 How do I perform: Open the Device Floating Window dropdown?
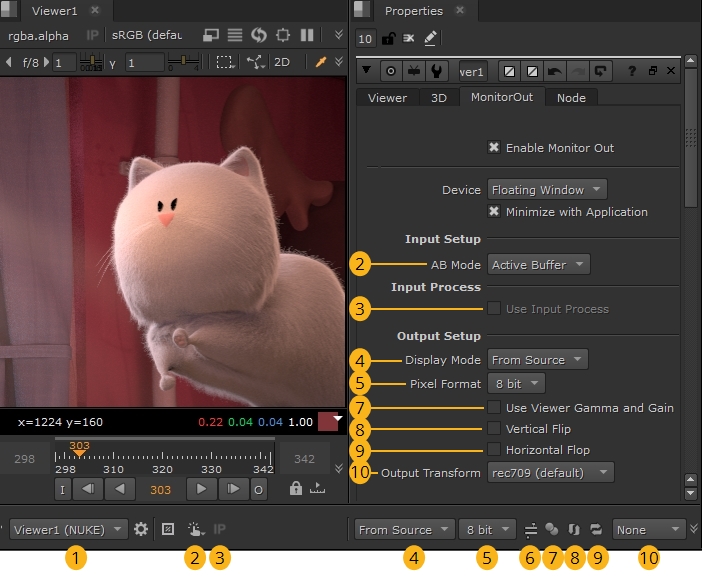coord(547,190)
